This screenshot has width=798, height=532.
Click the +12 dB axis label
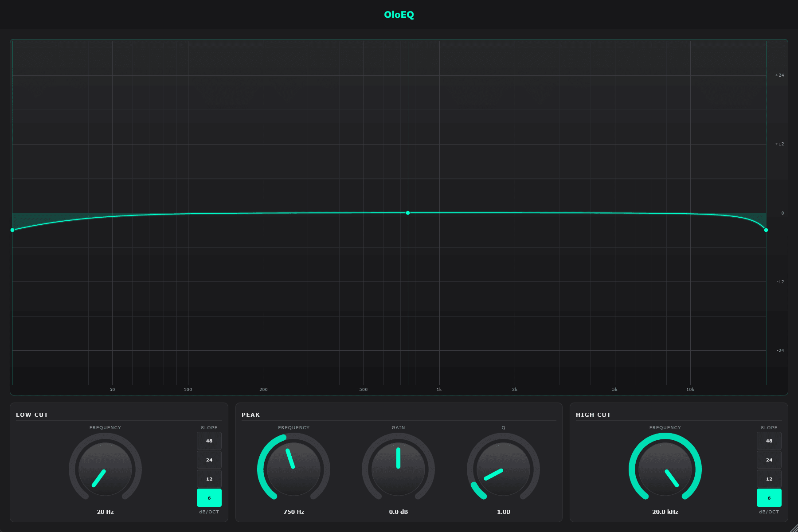pyautogui.click(x=779, y=144)
